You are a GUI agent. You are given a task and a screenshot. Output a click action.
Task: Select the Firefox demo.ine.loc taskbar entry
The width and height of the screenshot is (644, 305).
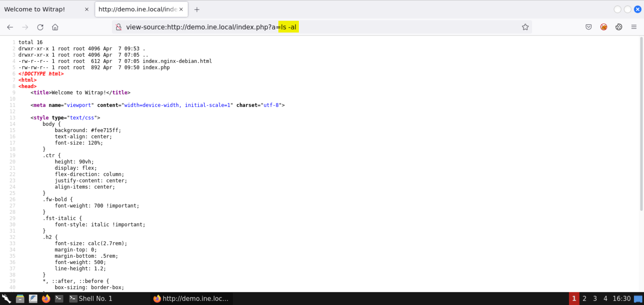[x=191, y=299]
